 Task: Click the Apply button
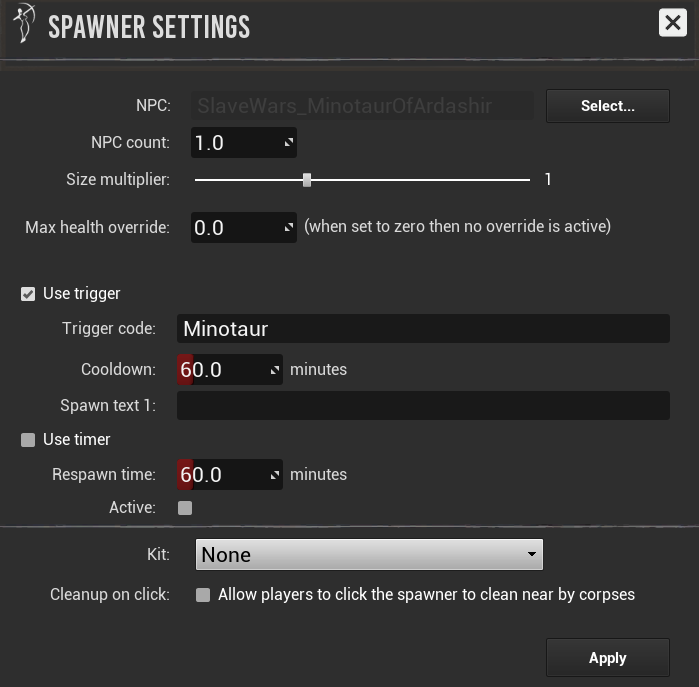(607, 658)
